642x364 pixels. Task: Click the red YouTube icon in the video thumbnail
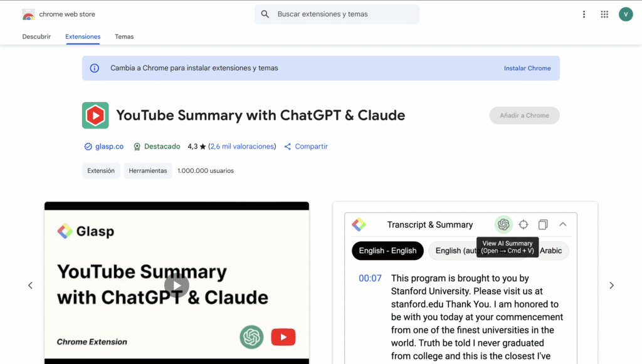click(x=283, y=337)
